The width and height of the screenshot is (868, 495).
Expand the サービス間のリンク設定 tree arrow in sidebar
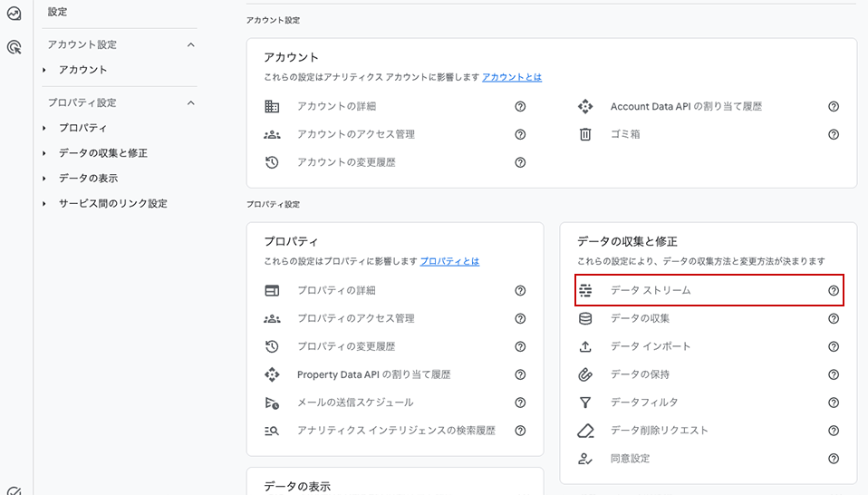[x=44, y=204]
